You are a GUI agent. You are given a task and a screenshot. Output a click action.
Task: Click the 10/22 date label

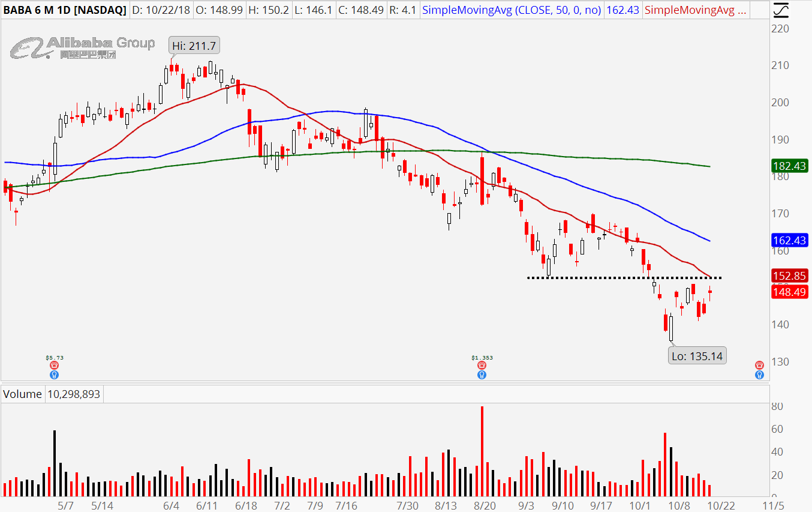tap(720, 505)
